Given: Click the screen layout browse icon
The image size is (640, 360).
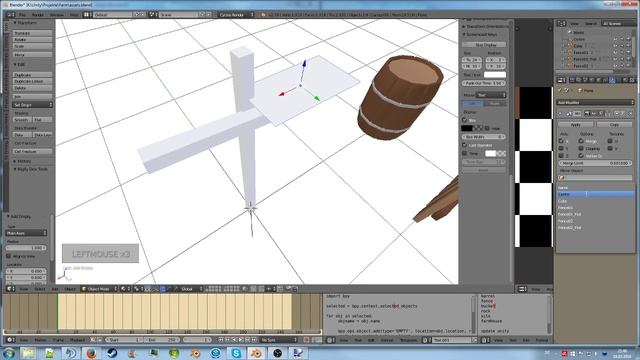Looking at the screenshot, I should click(x=87, y=15).
